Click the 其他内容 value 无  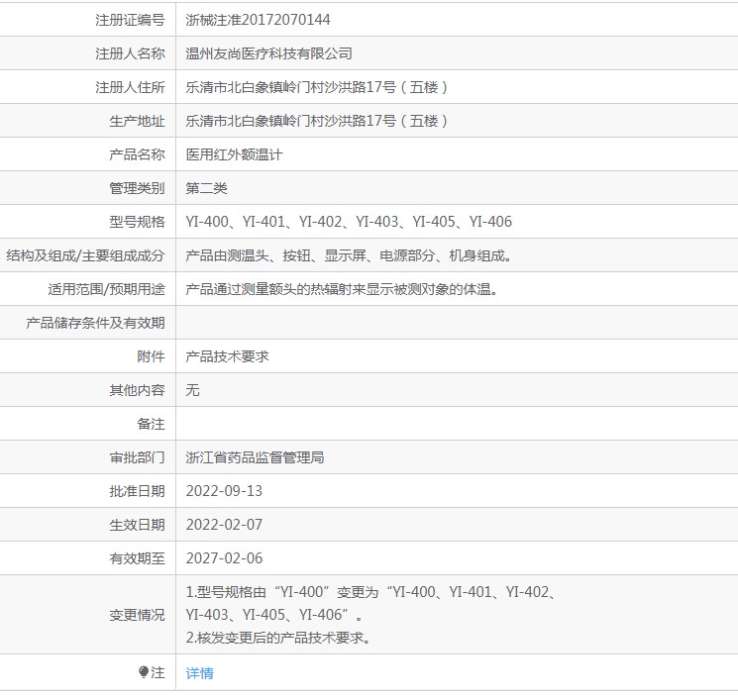(193, 390)
